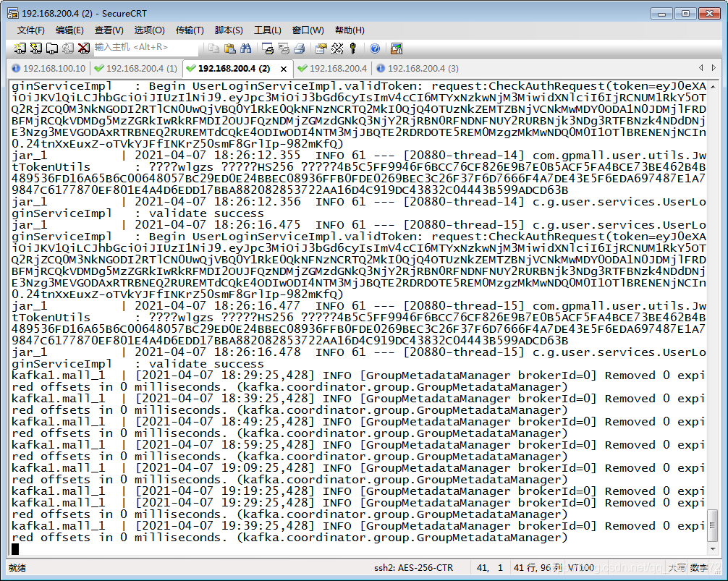This screenshot has height=581, width=728.
Task: Click the terminal scrollbar up arrow
Action: [713, 86]
